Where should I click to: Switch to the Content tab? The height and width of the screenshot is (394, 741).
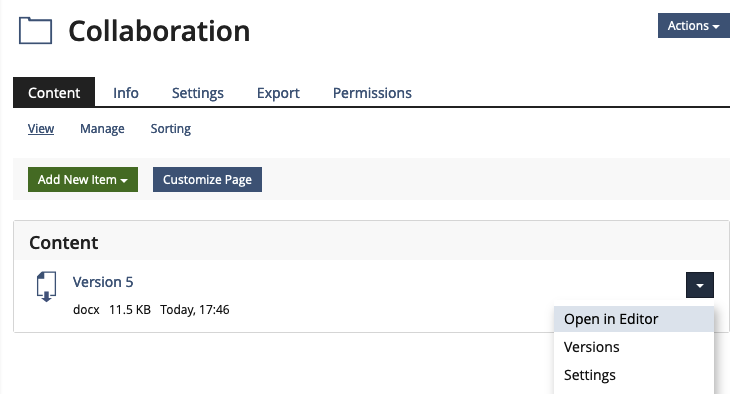point(54,93)
